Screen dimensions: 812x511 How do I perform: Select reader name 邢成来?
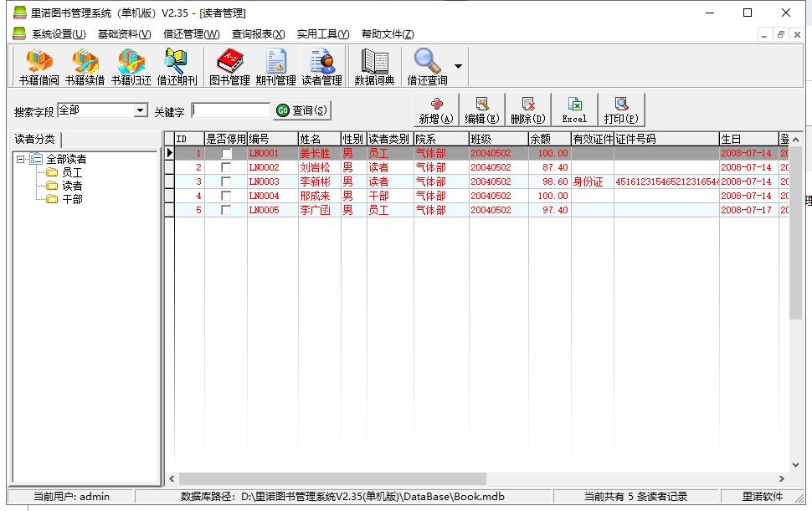315,196
